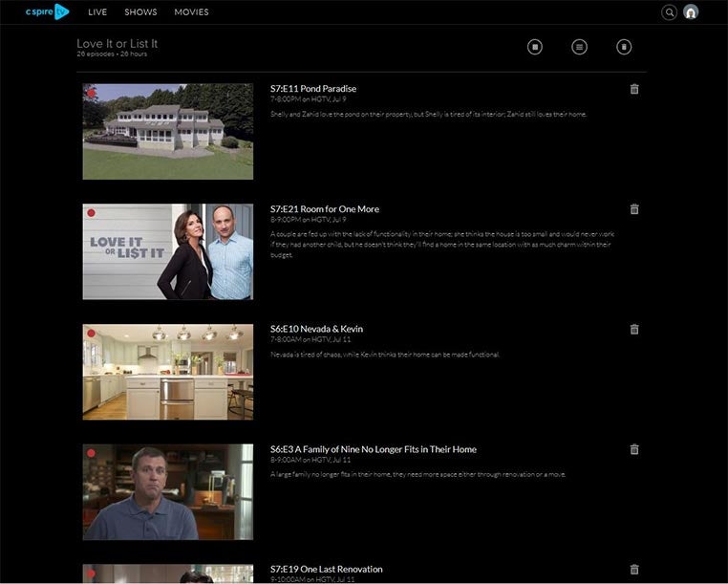Image resolution: width=728 pixels, height=584 pixels.
Task: Open the S6:E10 Nevada & Kevin title
Action: (x=316, y=329)
